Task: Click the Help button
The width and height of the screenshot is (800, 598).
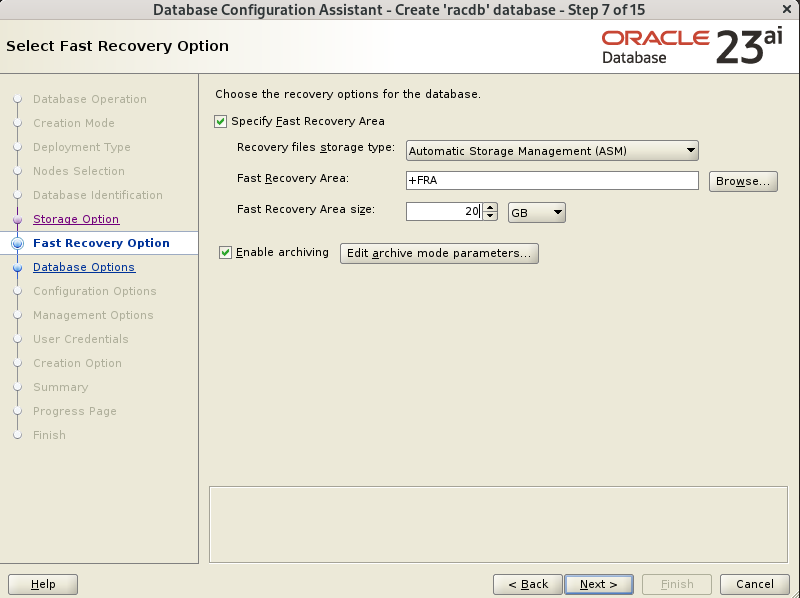Action: pyautogui.click(x=43, y=584)
